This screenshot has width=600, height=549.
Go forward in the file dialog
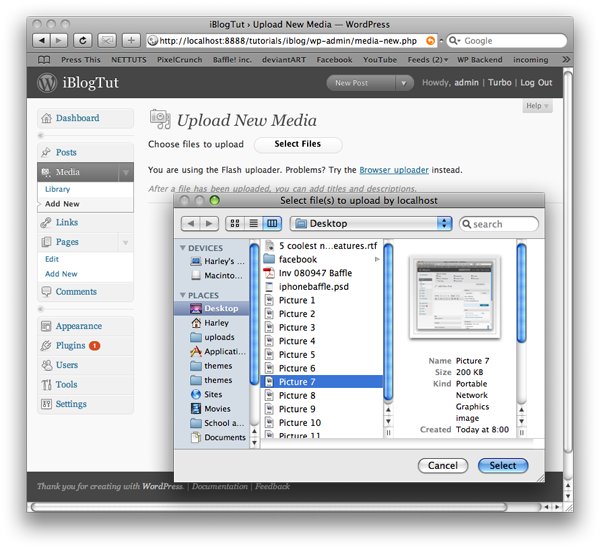pos(209,223)
